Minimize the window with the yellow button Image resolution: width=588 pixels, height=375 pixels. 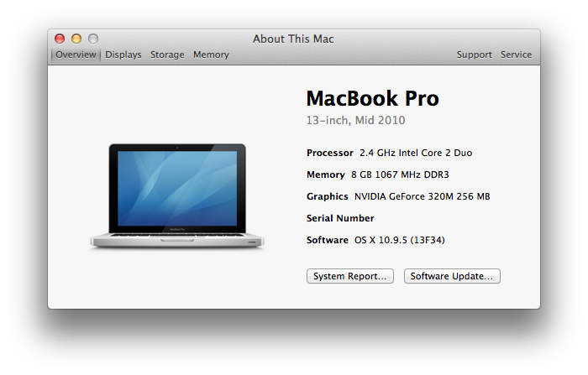(x=76, y=39)
